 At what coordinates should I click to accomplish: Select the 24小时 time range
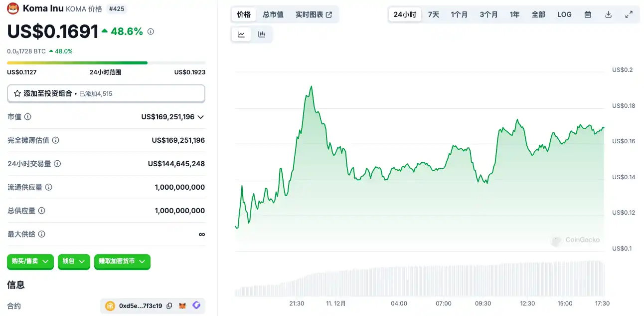coord(405,14)
